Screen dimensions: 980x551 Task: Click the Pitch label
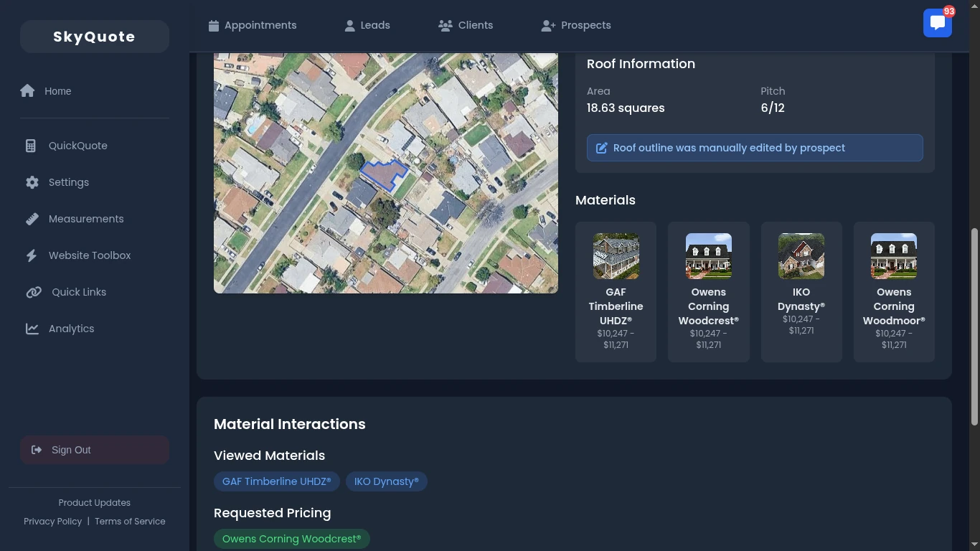click(x=773, y=91)
